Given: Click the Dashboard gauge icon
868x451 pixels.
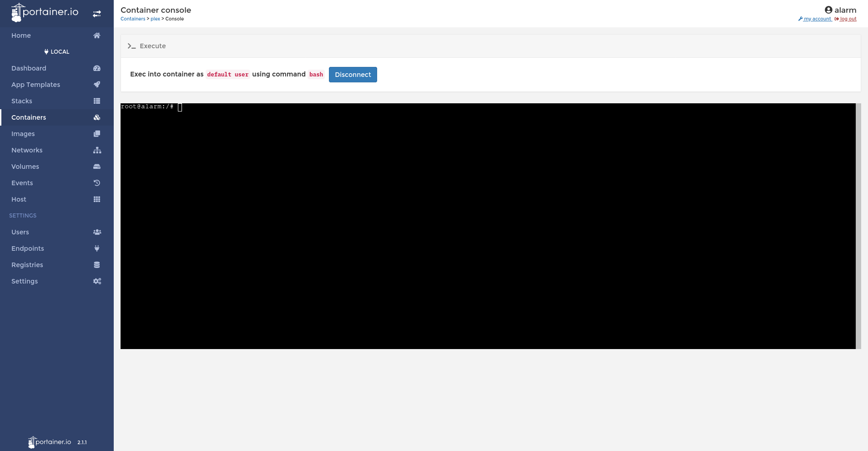Looking at the screenshot, I should point(97,68).
